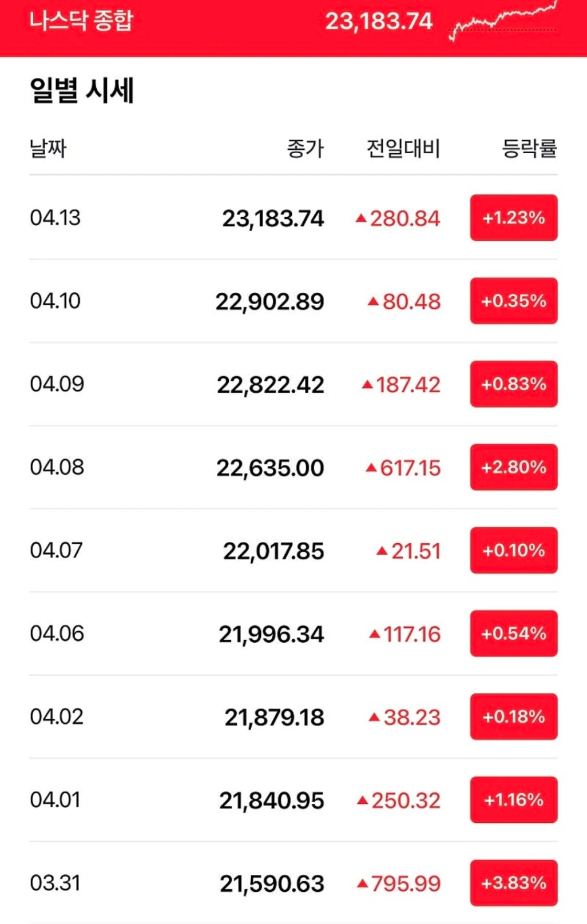Viewport: 587px width, 924px height.
Task: Click the +1.23% badge for 04.13
Action: pos(513,218)
